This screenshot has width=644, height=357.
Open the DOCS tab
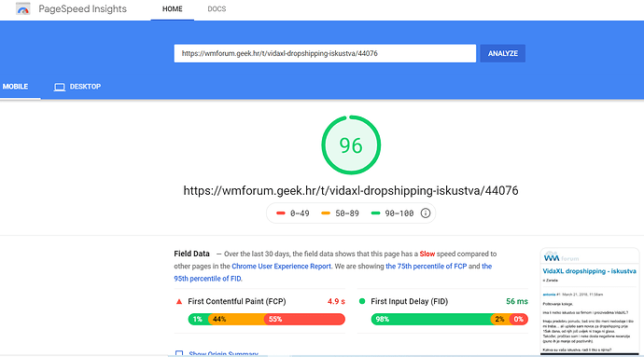tap(217, 9)
